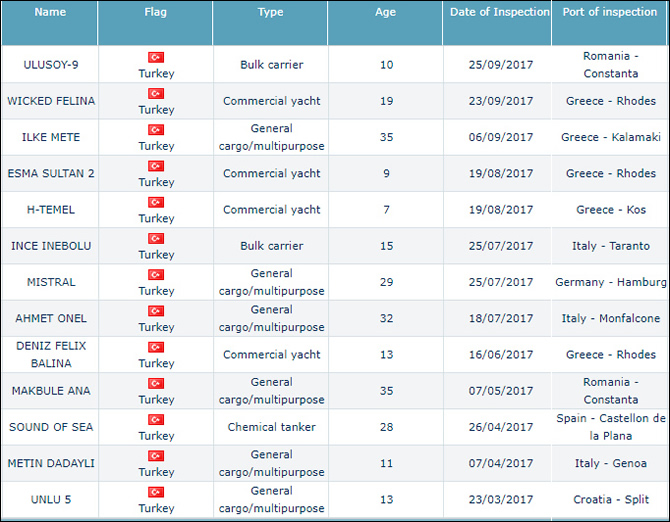670x522 pixels.
Task: Click the flag icon for ESMA SULTAN 2
Action: pyautogui.click(x=156, y=166)
